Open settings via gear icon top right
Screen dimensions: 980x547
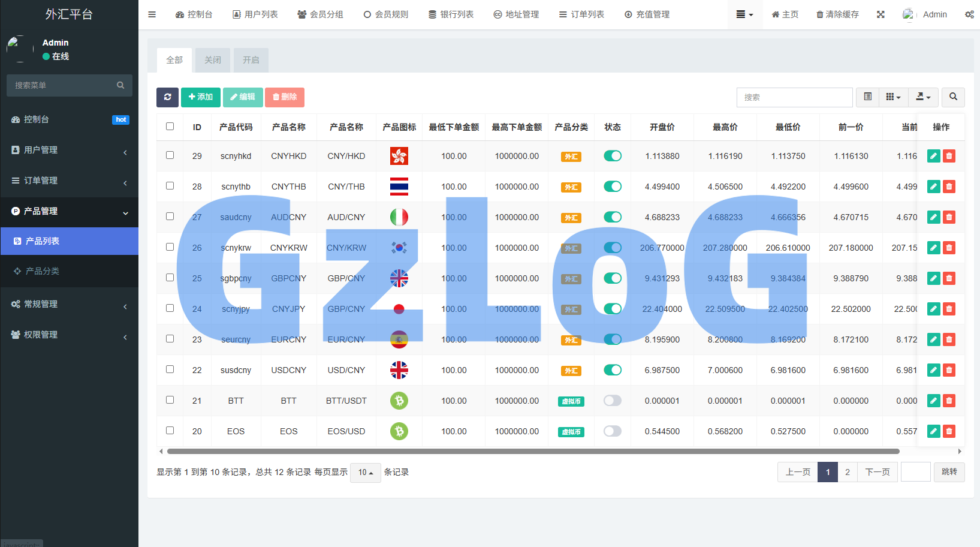pyautogui.click(x=969, y=14)
